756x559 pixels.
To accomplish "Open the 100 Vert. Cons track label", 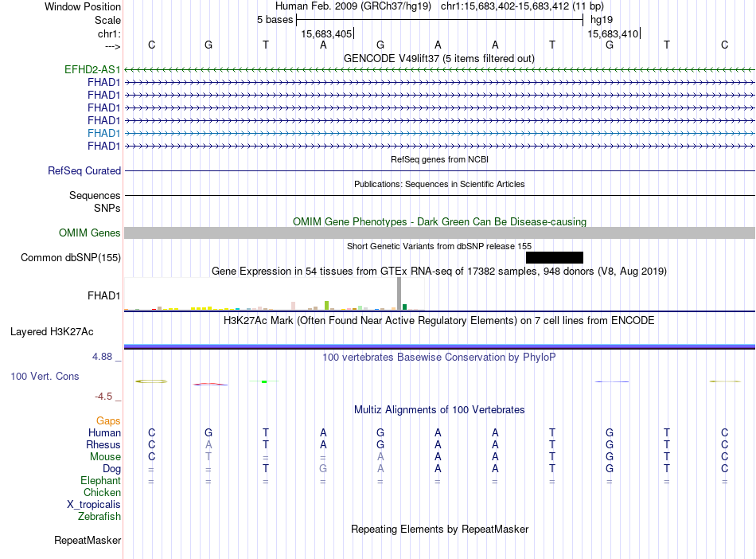I will pos(45,376).
